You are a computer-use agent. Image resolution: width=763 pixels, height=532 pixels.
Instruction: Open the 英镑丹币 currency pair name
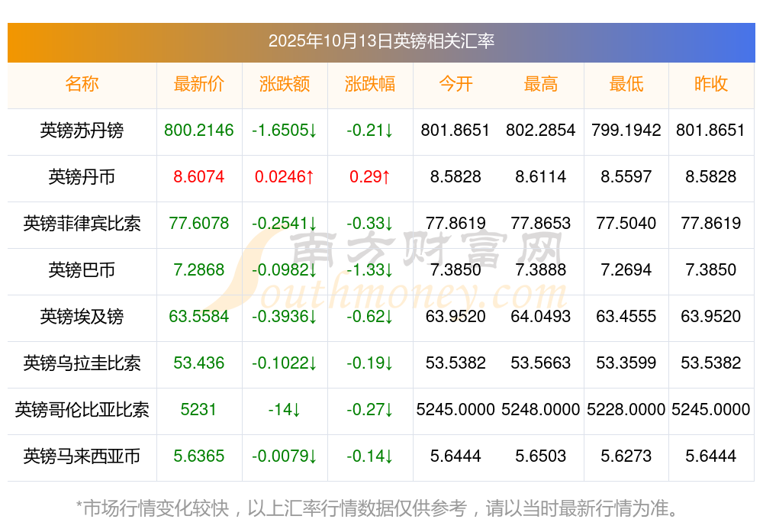pos(82,177)
